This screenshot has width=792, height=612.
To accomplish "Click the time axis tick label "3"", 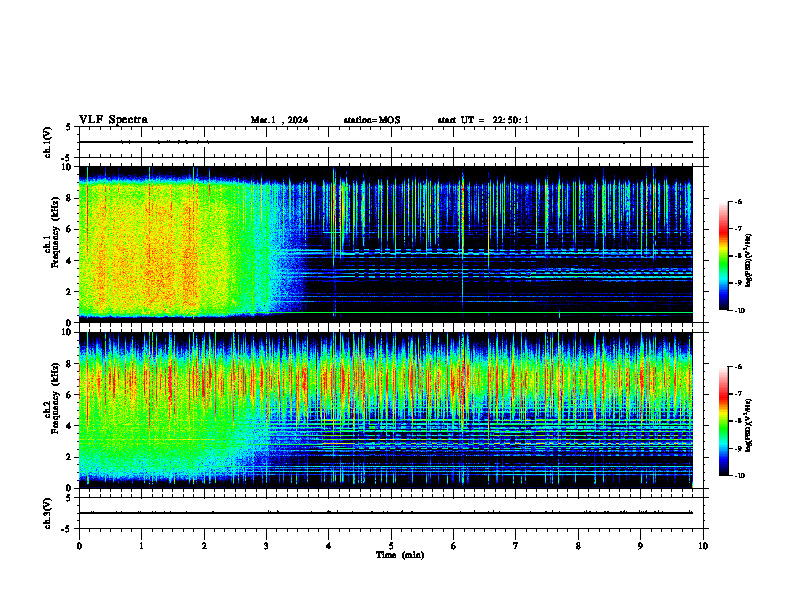I will [266, 546].
